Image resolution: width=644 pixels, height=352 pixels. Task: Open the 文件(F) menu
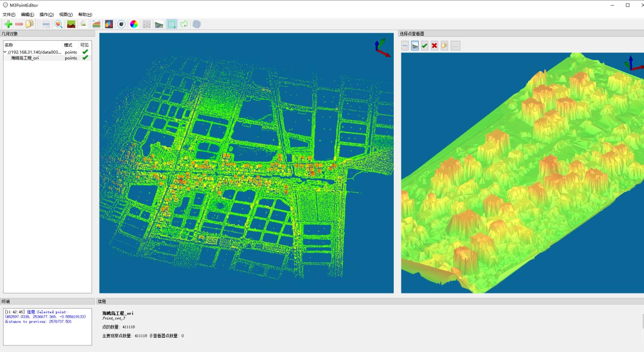click(9, 15)
